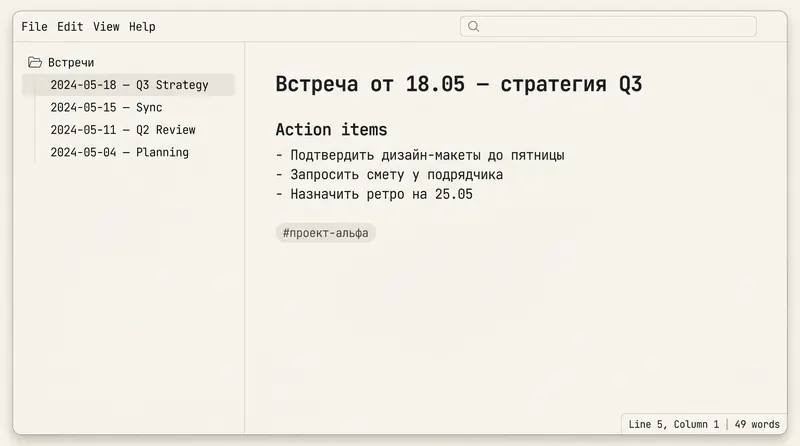The image size is (800, 446).
Task: Click line Подтвердить дизайн-макеты до пятницы
Action: click(x=420, y=155)
